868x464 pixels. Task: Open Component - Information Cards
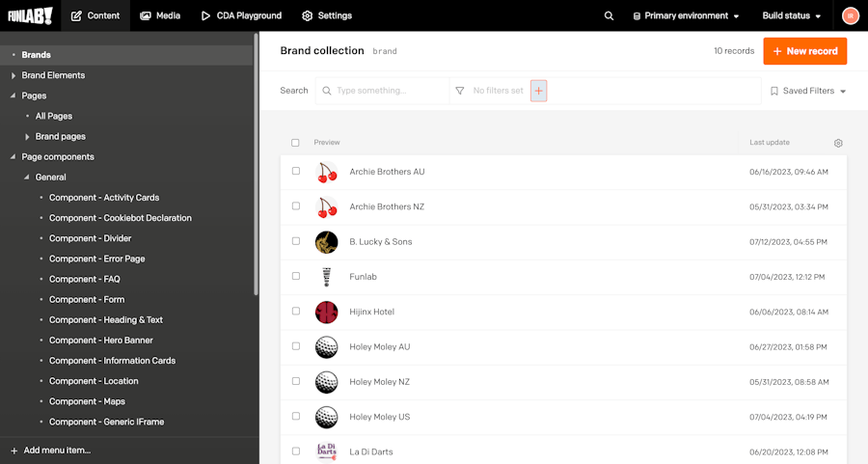[113, 361]
